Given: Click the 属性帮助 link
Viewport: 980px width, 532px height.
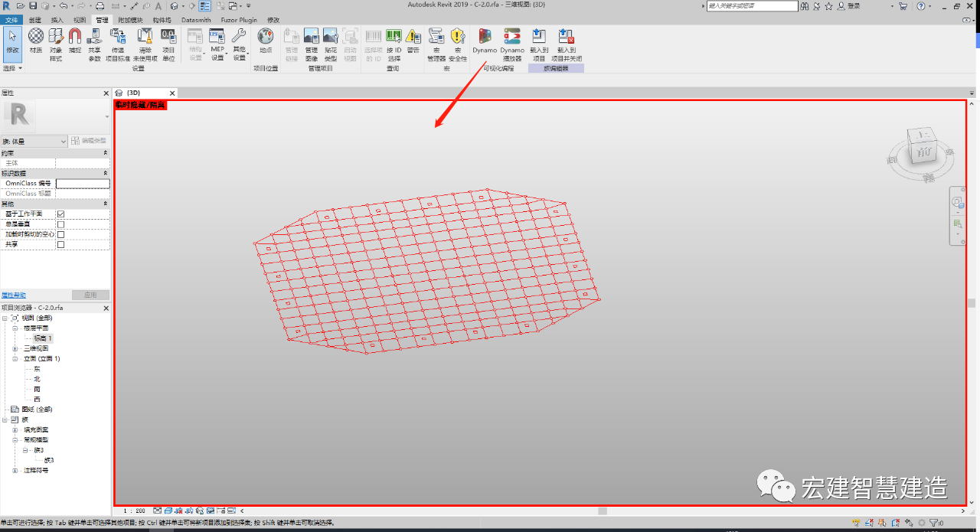Looking at the screenshot, I should point(13,295).
